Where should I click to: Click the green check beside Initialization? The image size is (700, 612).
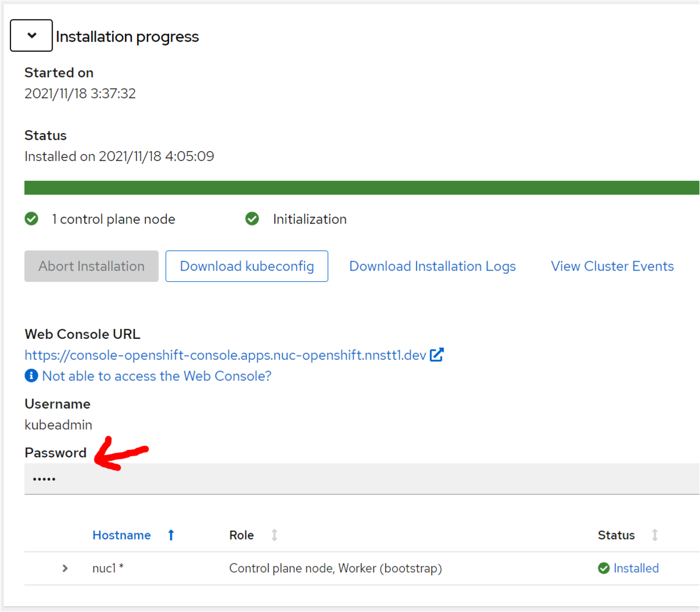(x=252, y=219)
